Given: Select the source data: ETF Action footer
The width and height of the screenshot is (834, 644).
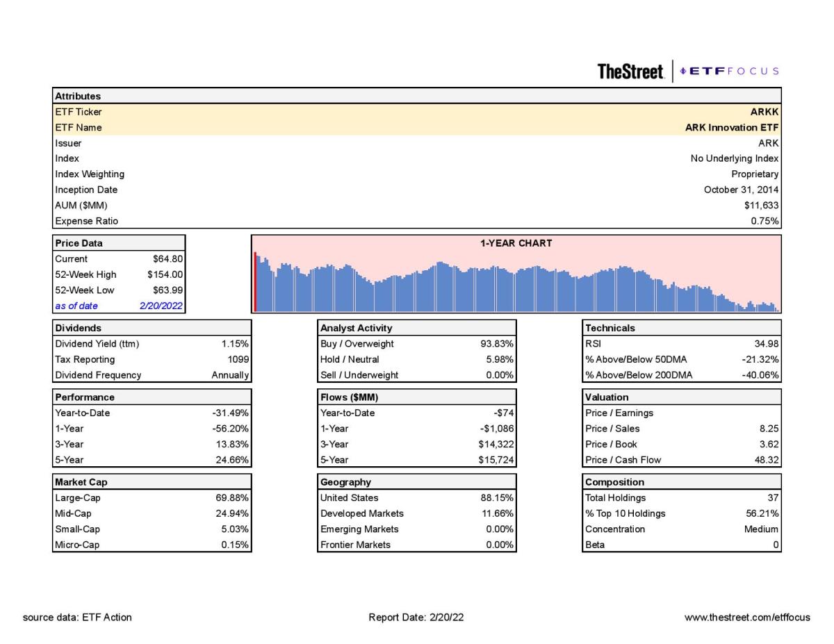Looking at the screenshot, I should [77, 617].
